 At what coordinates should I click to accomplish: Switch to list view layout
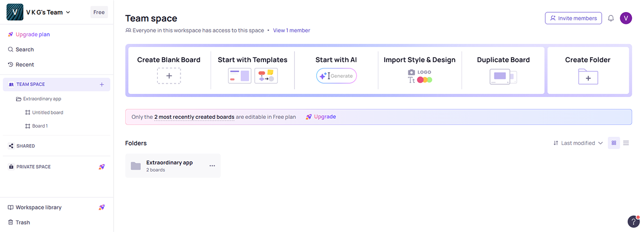626,143
